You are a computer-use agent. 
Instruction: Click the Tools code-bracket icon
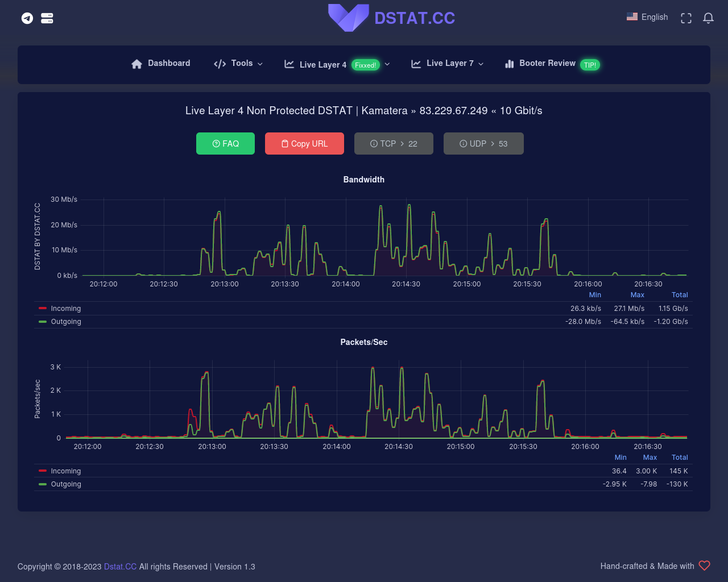(220, 64)
